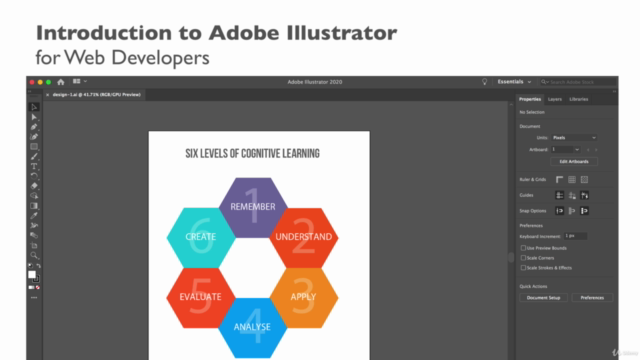This screenshot has width=640, height=360.
Task: Click the scroll up arrow of canvas
Action: click(x=511, y=105)
